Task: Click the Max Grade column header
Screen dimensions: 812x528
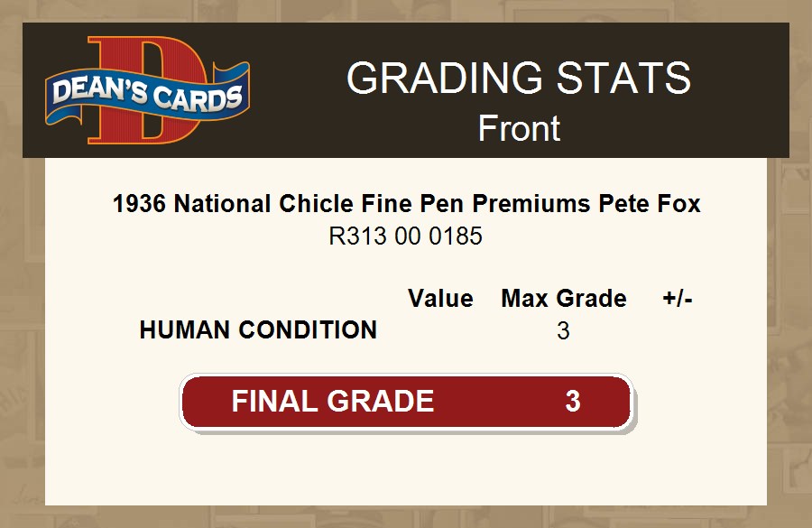Action: click(x=564, y=299)
